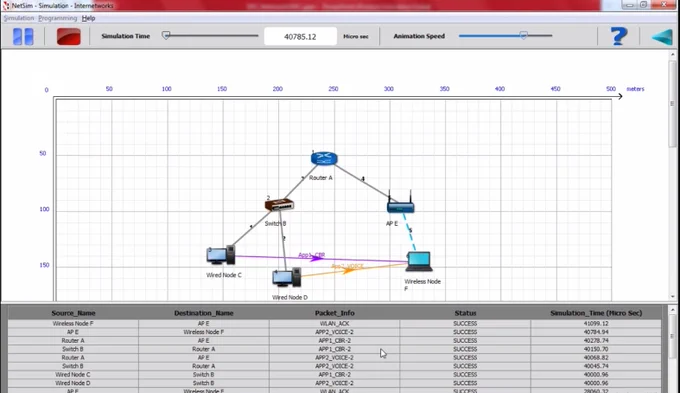Screen dimensions: 680x393
Task: Click the NetSim application icon in title bar
Action: 6,5
